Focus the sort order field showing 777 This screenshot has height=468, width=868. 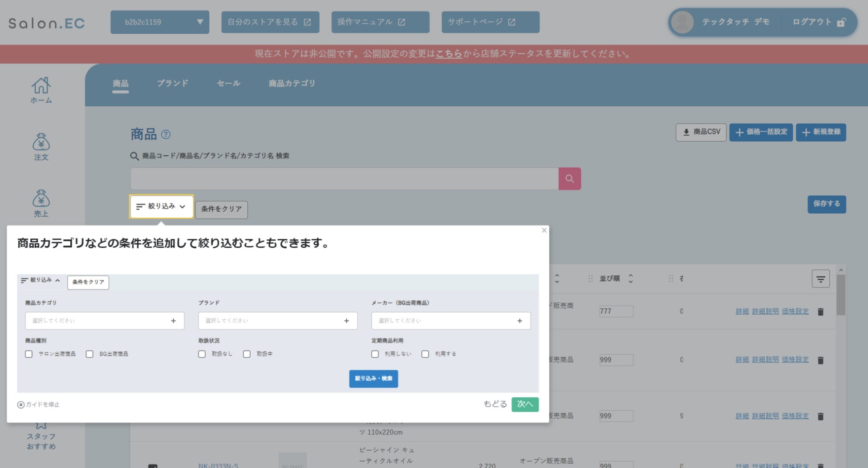click(617, 311)
